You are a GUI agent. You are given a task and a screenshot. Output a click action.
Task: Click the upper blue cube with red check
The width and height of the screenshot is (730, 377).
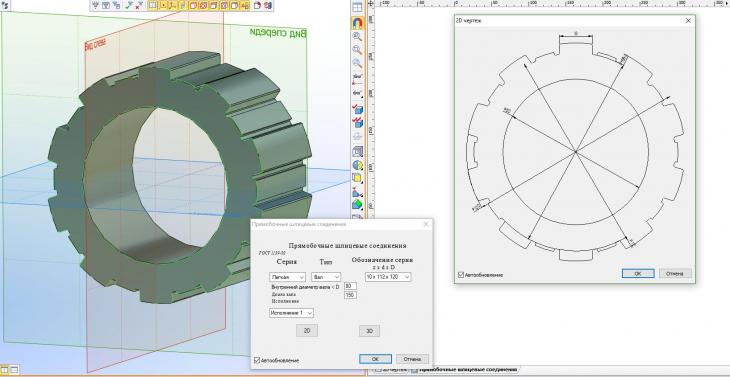[x=358, y=109]
